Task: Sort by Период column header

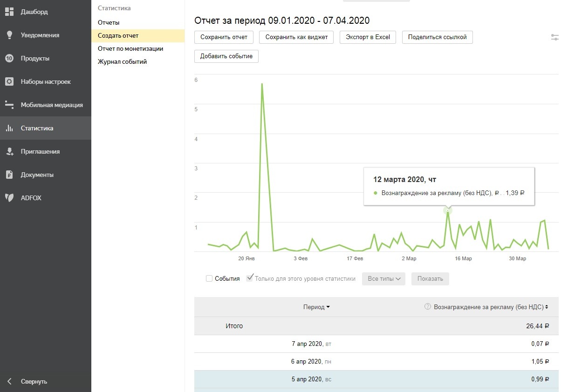Action: pos(316,307)
